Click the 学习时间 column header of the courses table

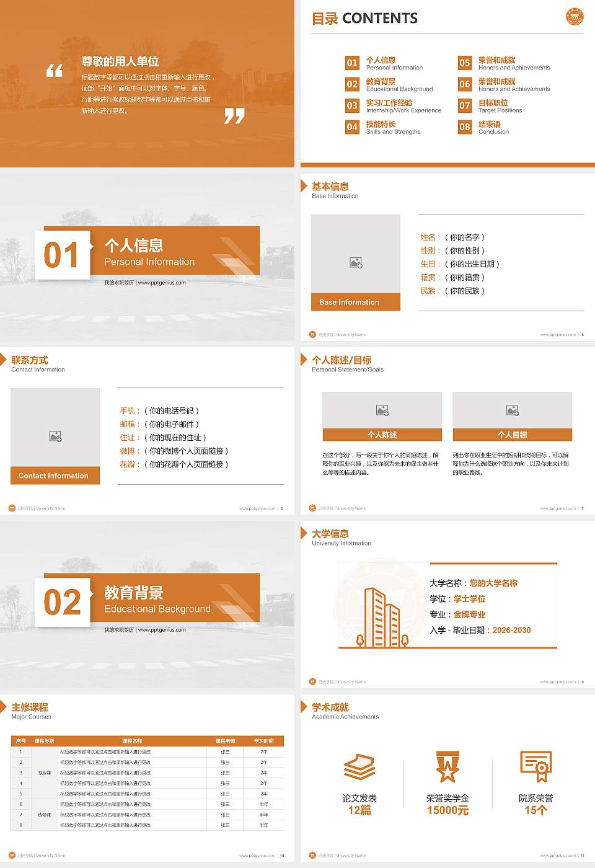point(263,740)
